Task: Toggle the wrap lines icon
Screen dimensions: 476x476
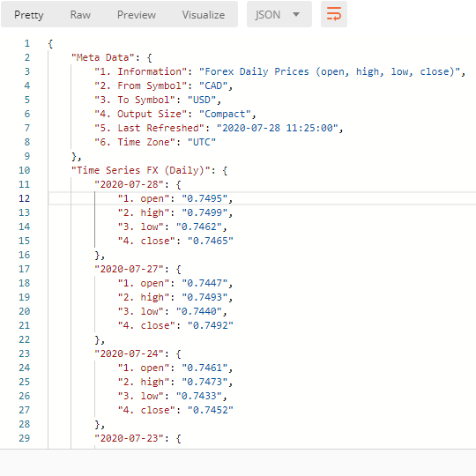Action: pos(333,14)
